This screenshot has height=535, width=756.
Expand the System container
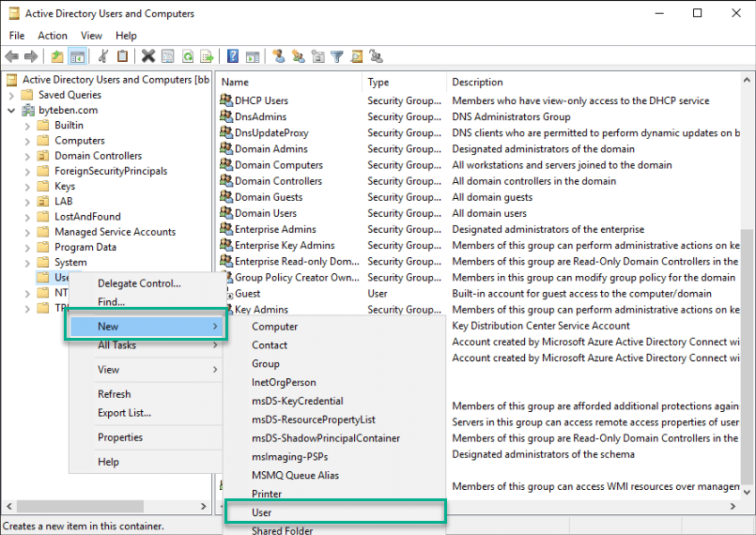coord(27,263)
